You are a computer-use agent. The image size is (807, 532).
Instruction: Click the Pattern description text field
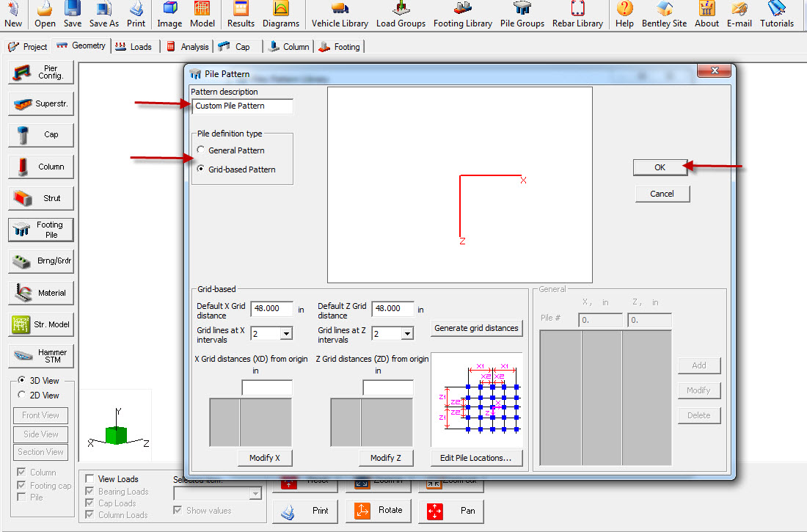[x=242, y=106]
